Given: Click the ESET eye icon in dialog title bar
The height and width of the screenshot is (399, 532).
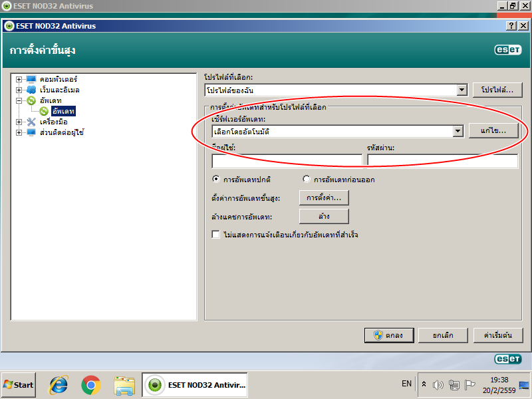Looking at the screenshot, I should pos(9,26).
